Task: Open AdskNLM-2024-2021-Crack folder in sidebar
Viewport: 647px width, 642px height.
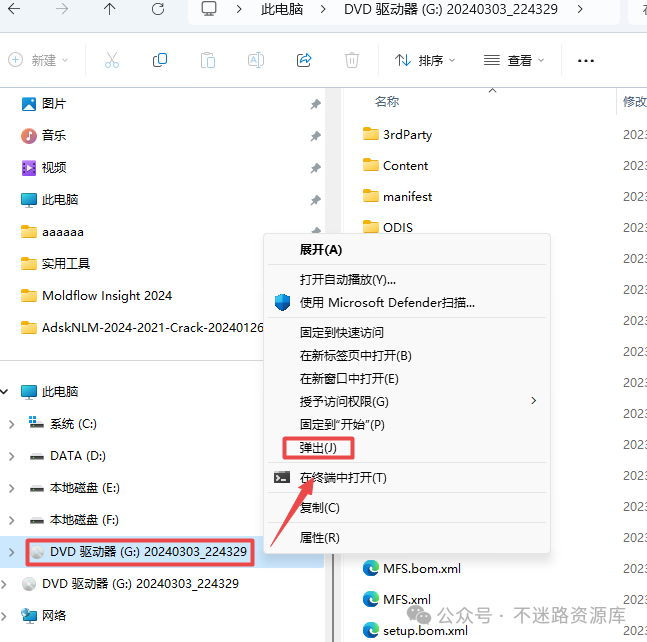Action: click(142, 328)
